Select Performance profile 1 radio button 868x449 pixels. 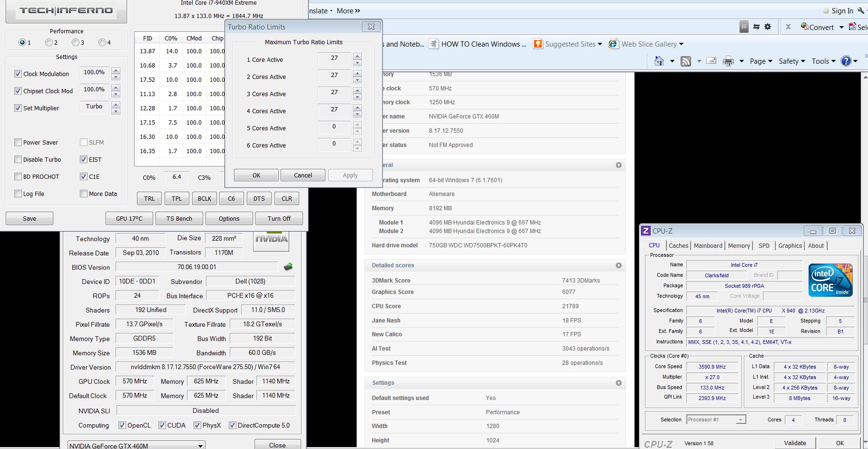[x=22, y=42]
